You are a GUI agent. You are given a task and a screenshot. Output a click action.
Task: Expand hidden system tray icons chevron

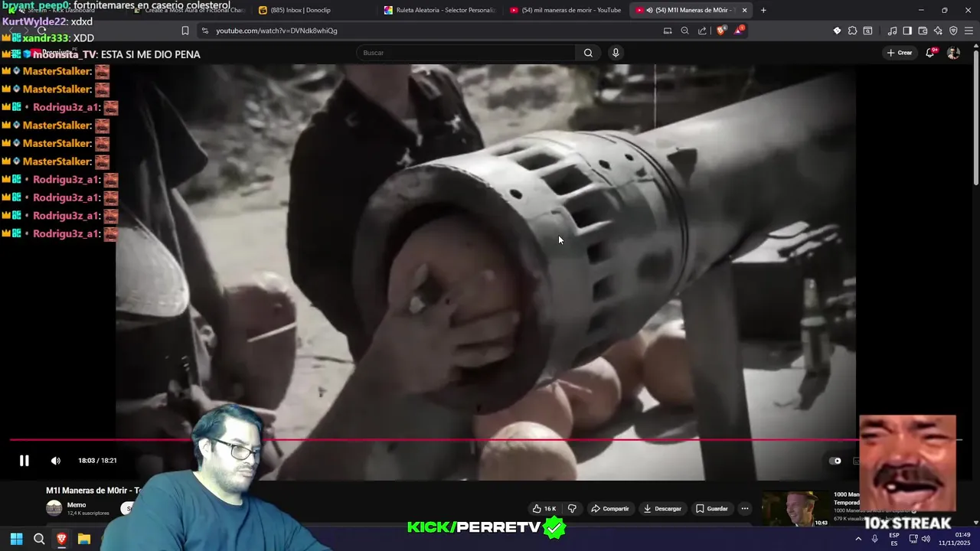[858, 539]
